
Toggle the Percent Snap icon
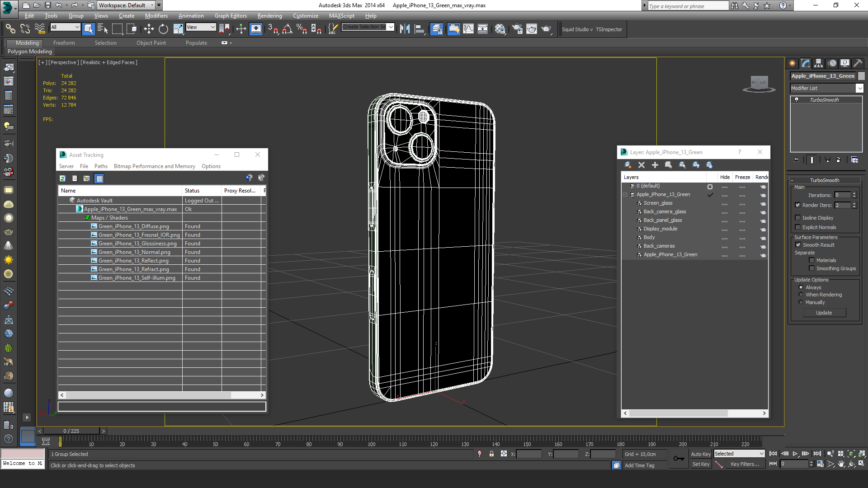point(302,29)
